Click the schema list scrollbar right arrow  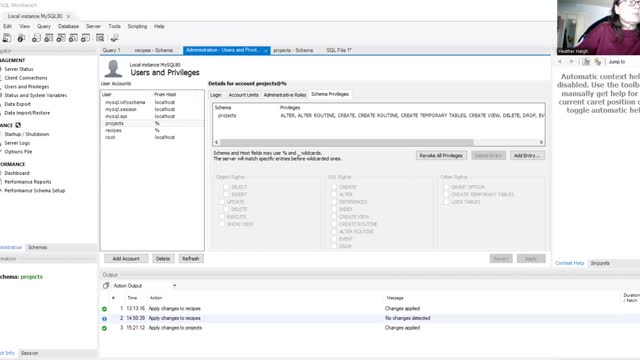point(541,142)
